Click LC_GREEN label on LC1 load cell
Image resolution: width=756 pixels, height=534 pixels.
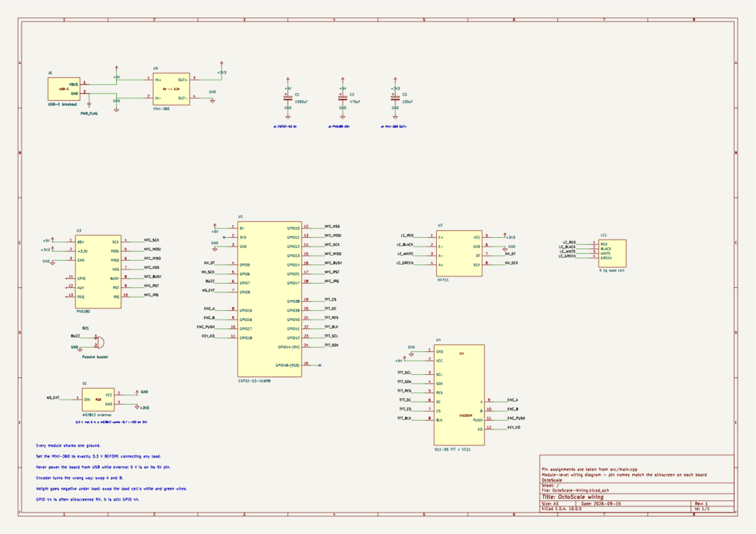567,256
